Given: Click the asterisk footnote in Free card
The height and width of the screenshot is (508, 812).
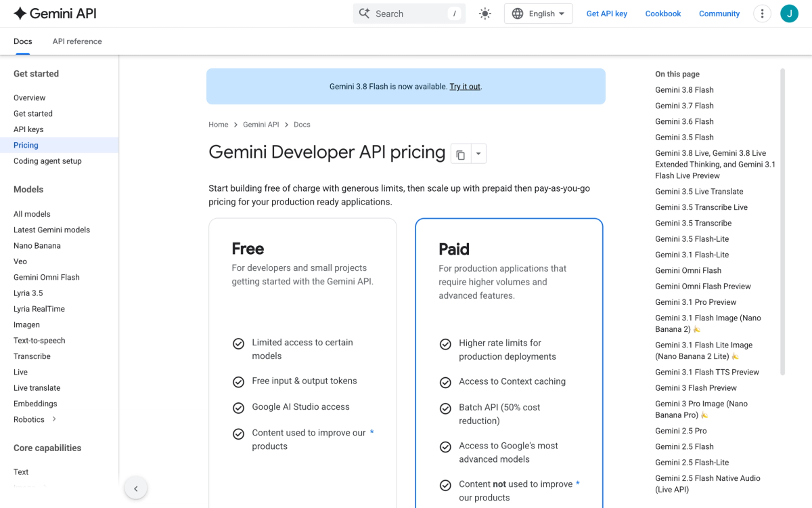Looking at the screenshot, I should tap(371, 432).
